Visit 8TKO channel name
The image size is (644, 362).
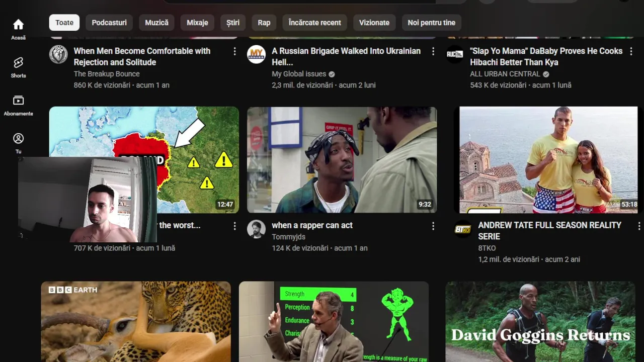[487, 248]
